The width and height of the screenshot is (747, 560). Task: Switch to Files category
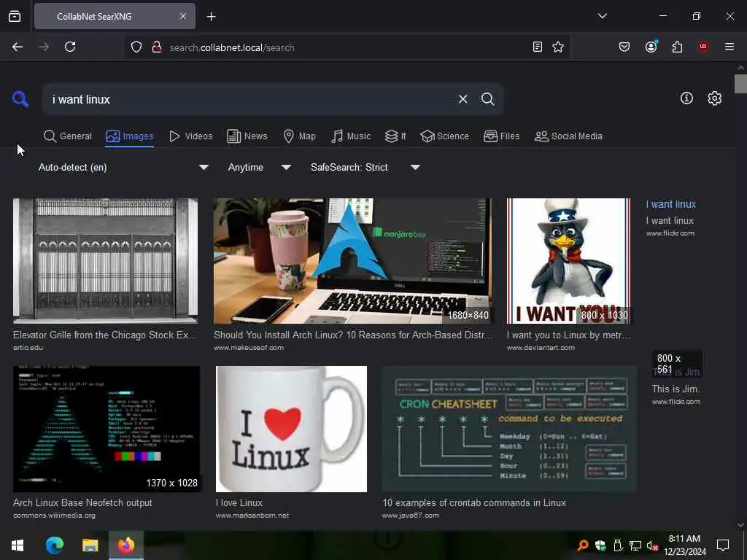[501, 136]
